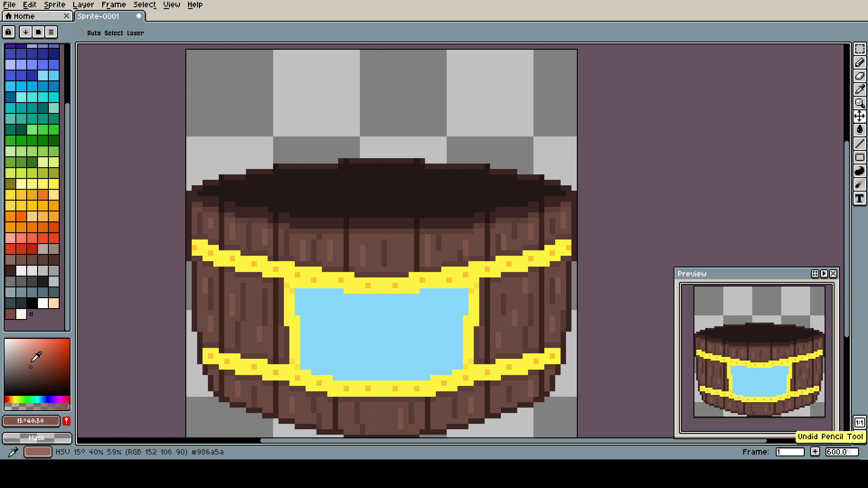
Task: Select the Eyedropper tool in toolbar
Action: point(859,89)
